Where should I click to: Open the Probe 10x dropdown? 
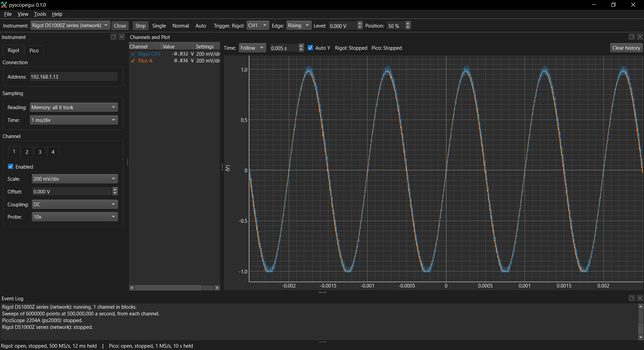tap(75, 217)
